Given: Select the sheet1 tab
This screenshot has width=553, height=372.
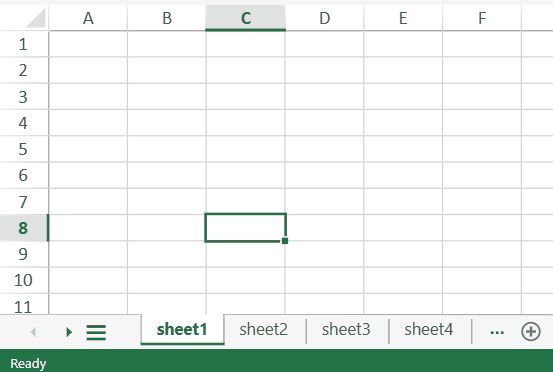Looking at the screenshot, I should [x=182, y=330].
